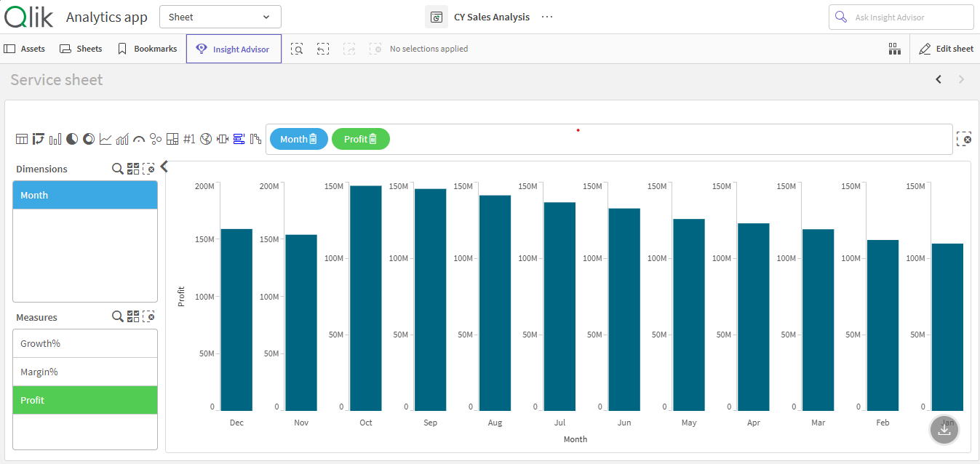Choose the map globe chart icon
The image size is (980, 464).
click(206, 139)
